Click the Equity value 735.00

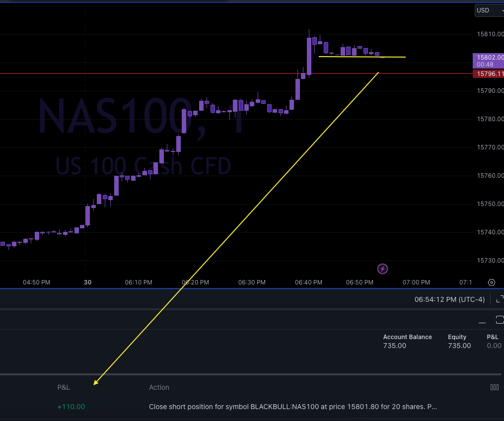click(459, 346)
